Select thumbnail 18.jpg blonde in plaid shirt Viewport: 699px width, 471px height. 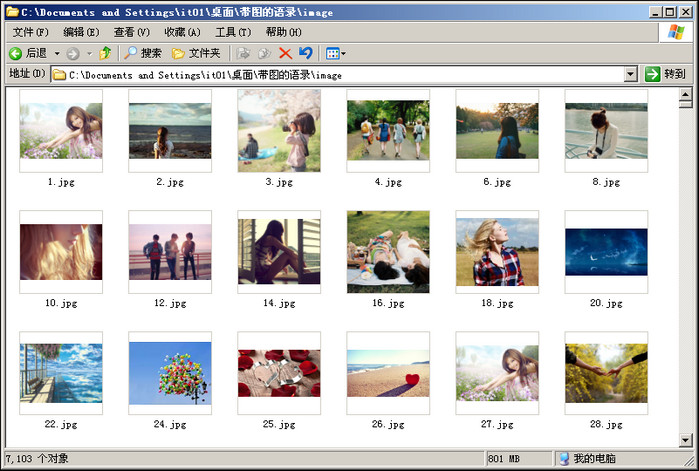(x=497, y=252)
